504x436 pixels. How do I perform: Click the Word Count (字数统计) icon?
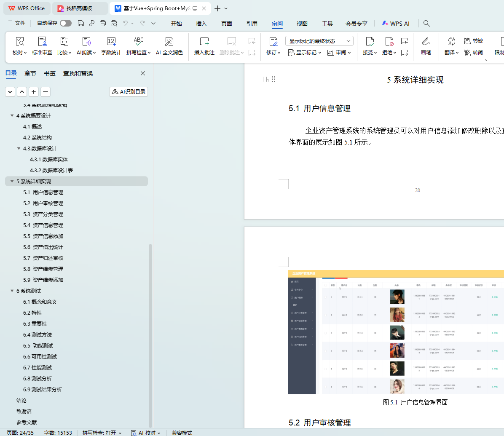(x=111, y=42)
